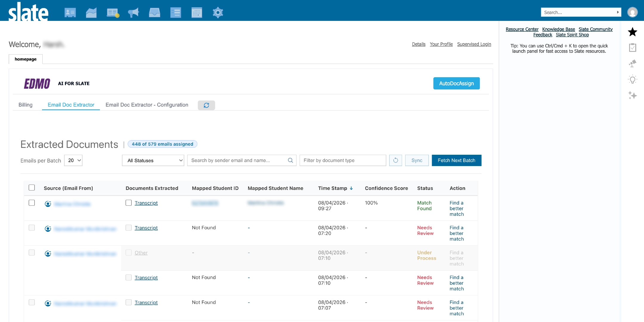Open the Deliver megaphone icon
The image size is (644, 322).
tap(133, 13)
